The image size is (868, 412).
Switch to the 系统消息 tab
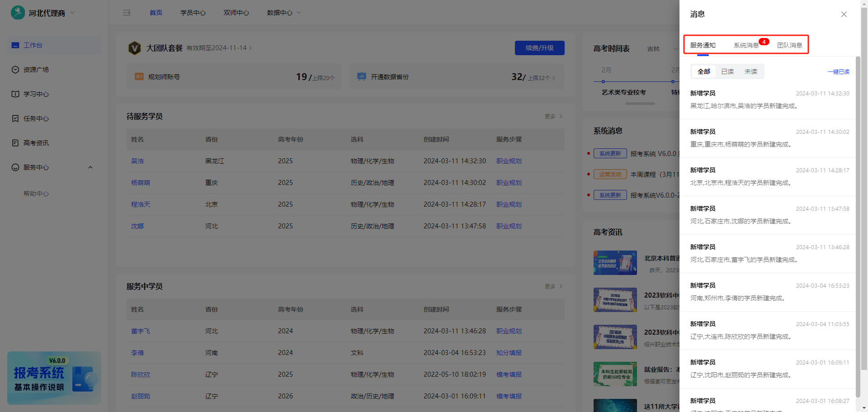pos(746,45)
